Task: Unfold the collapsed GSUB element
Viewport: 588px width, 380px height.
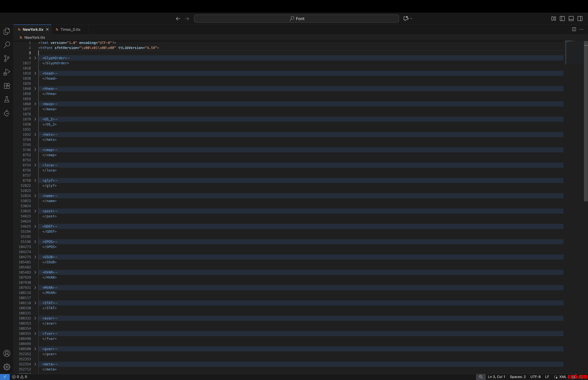Action: (35, 257)
